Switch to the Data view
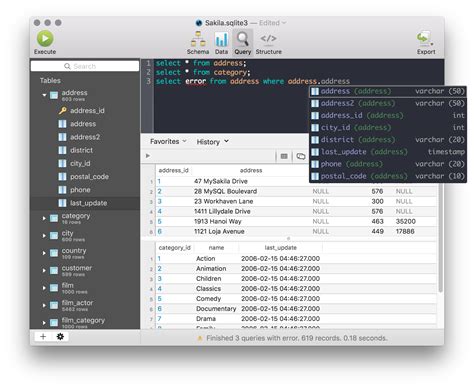The image size is (474, 388). [x=221, y=43]
